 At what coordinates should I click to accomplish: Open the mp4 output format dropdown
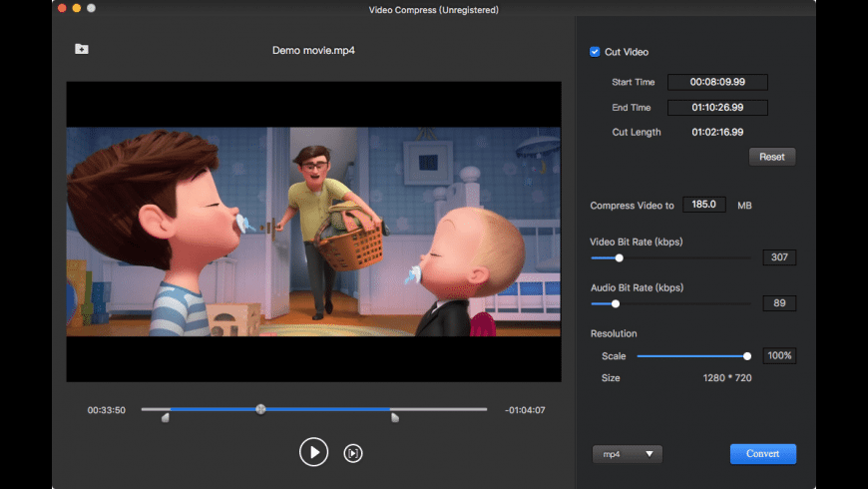click(x=627, y=454)
